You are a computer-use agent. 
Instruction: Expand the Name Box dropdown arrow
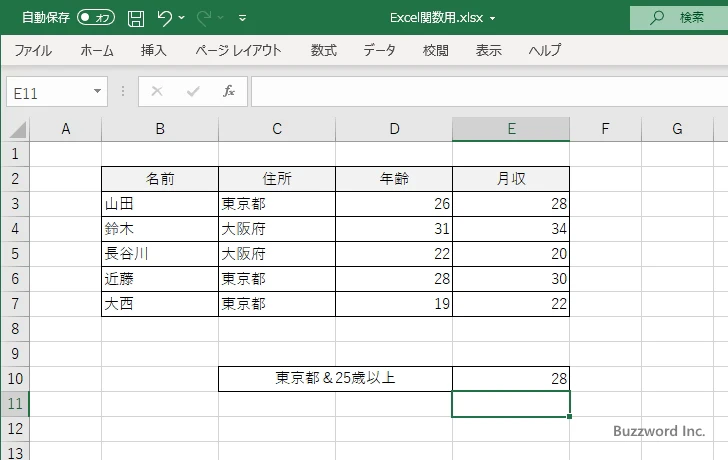tap(98, 91)
